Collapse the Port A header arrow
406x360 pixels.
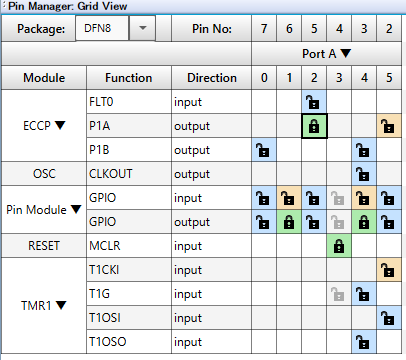346,53
